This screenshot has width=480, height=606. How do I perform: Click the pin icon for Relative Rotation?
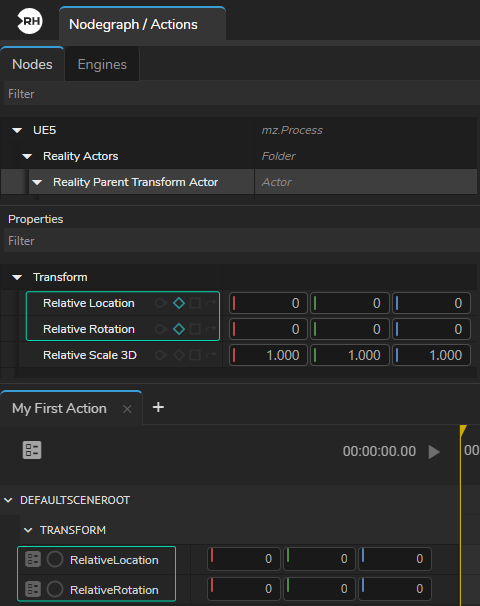[161, 329]
